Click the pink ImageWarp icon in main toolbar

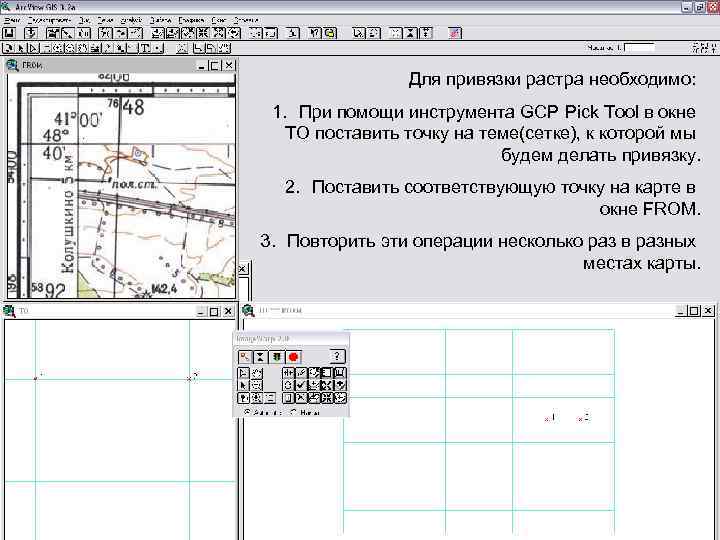455,33
